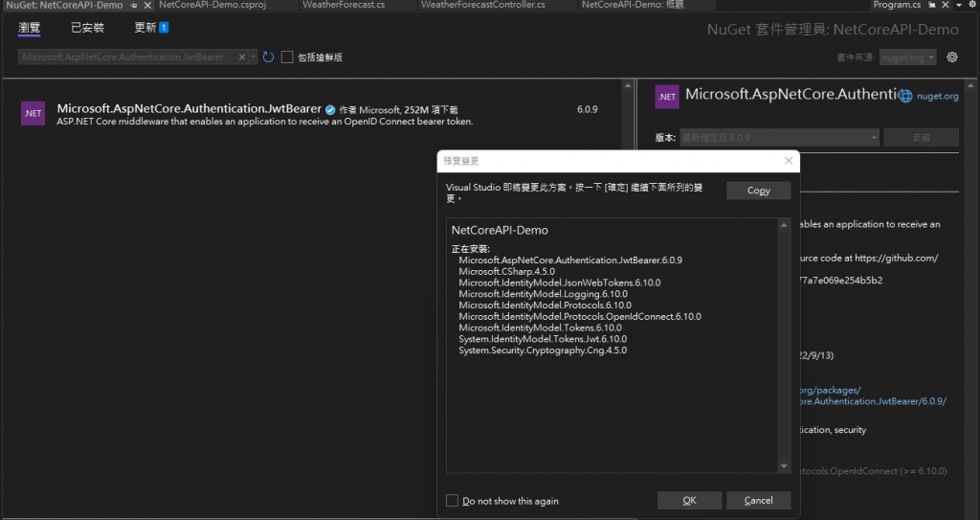Select Microsoft.IdentityModel.JsonWebTokens.6.10.0 entry
This screenshot has width=980, height=520.
pos(559,283)
